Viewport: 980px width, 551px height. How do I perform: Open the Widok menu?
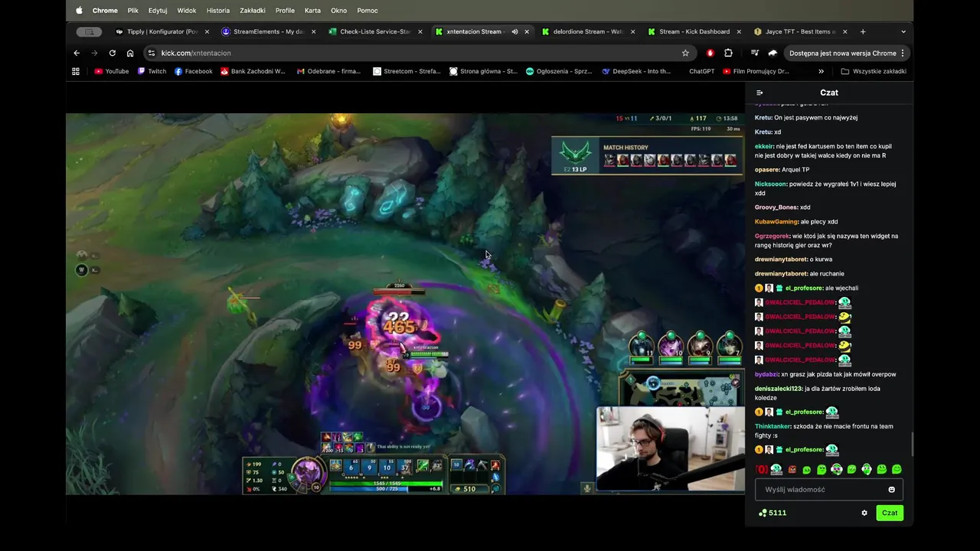pyautogui.click(x=187, y=11)
